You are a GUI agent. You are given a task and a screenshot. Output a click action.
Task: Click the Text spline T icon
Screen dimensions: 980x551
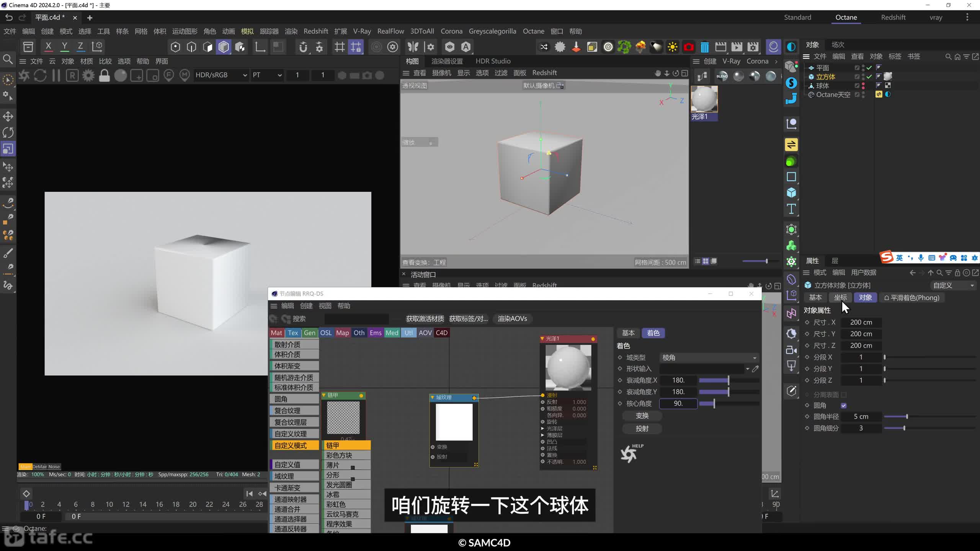coord(791,209)
